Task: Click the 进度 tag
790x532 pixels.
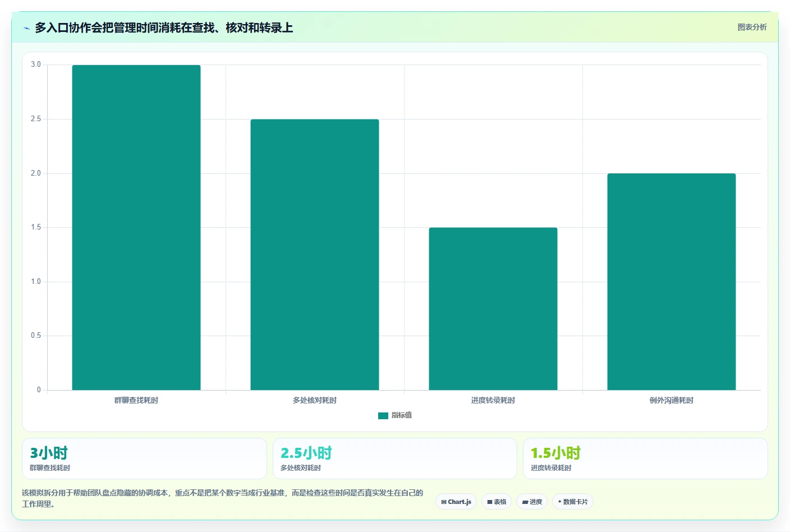Action: 532,502
